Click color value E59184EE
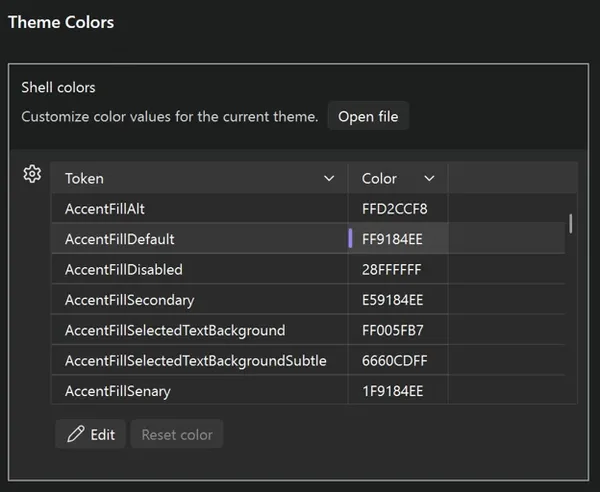The image size is (600, 492). (x=393, y=300)
